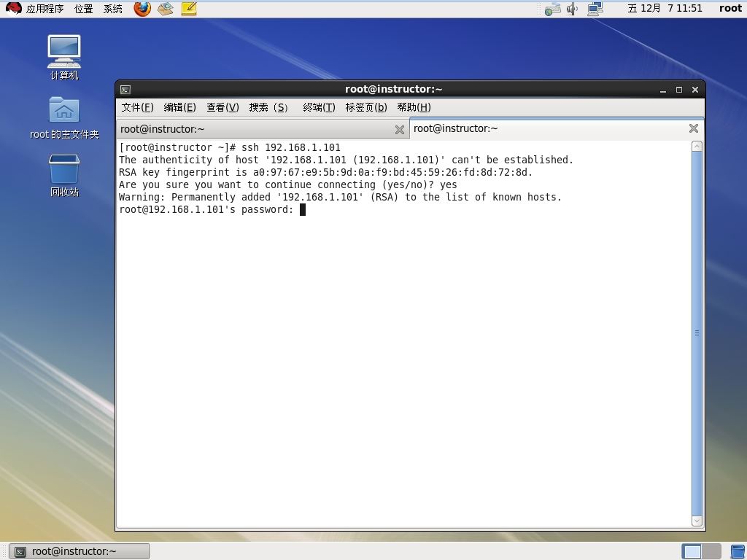747x560 pixels.
Task: Open the terminal 帮助(H) menu
Action: click(x=414, y=108)
